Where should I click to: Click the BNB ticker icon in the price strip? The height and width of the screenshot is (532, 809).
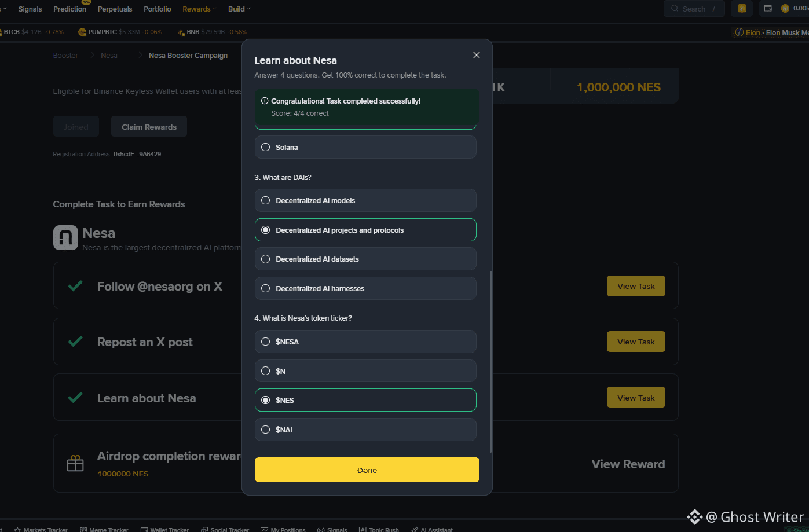click(x=181, y=32)
